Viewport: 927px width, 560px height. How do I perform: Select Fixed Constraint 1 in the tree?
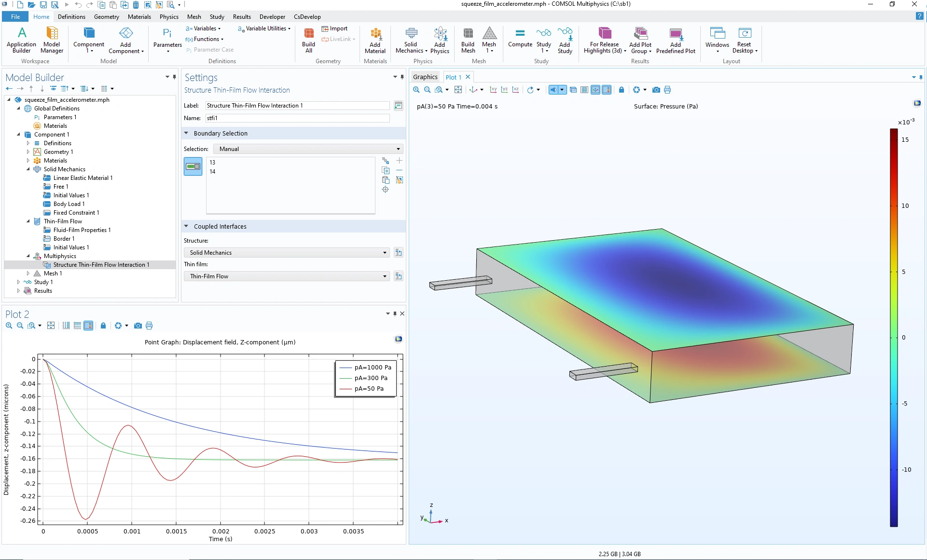coord(76,213)
